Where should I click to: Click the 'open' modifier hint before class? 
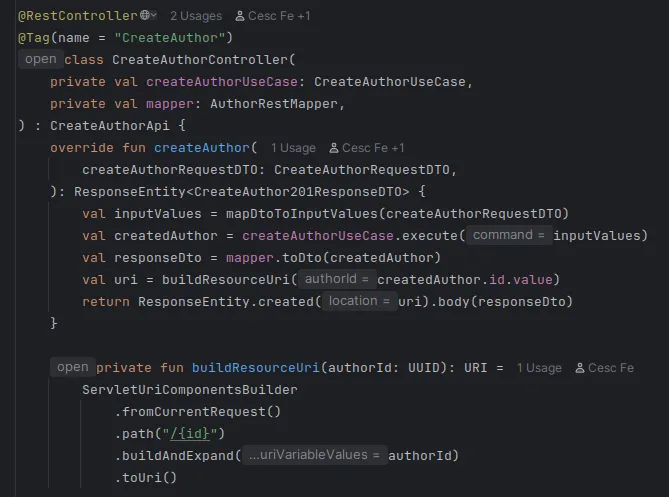pyautogui.click(x=41, y=59)
